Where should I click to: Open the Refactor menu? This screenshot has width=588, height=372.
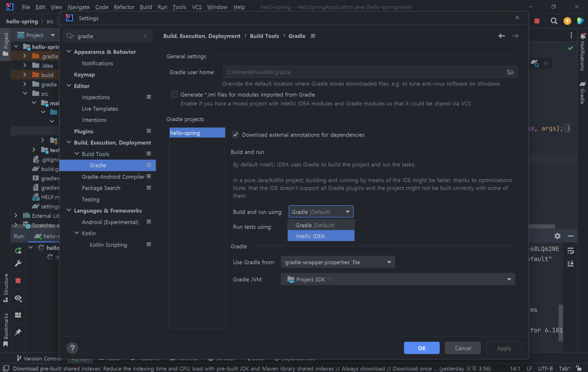point(124,7)
